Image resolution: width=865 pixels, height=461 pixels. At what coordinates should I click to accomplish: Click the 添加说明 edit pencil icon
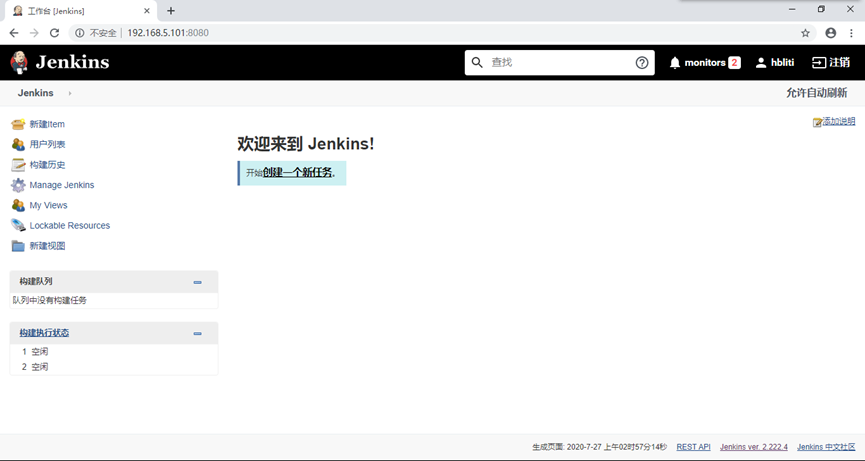817,122
